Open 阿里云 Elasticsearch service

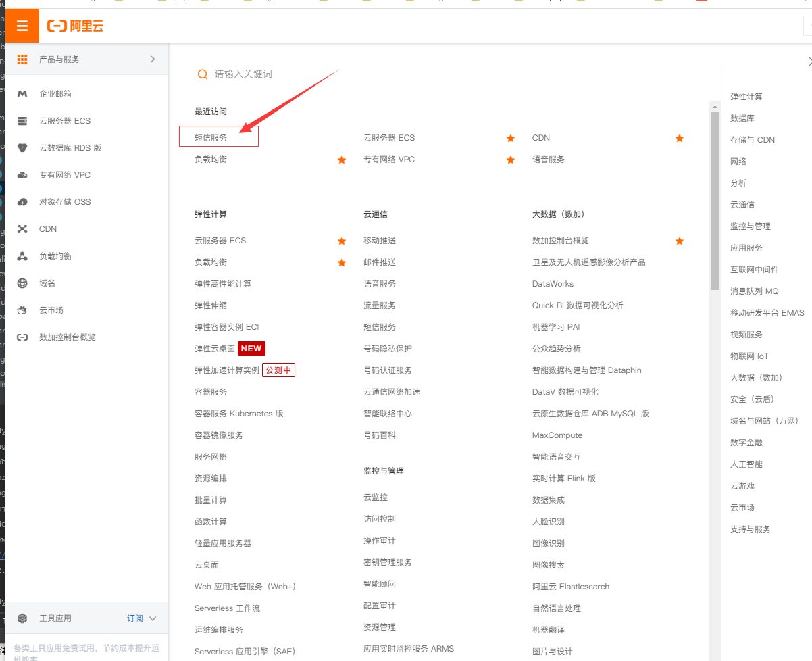(x=571, y=587)
